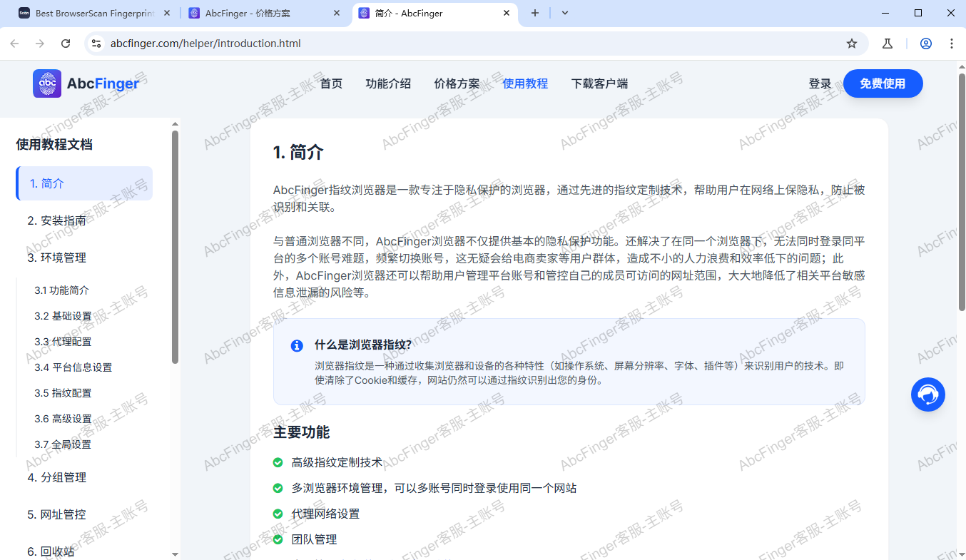Open the 功能介绍 navigation menu item
This screenshot has height=560, width=966.
click(387, 83)
